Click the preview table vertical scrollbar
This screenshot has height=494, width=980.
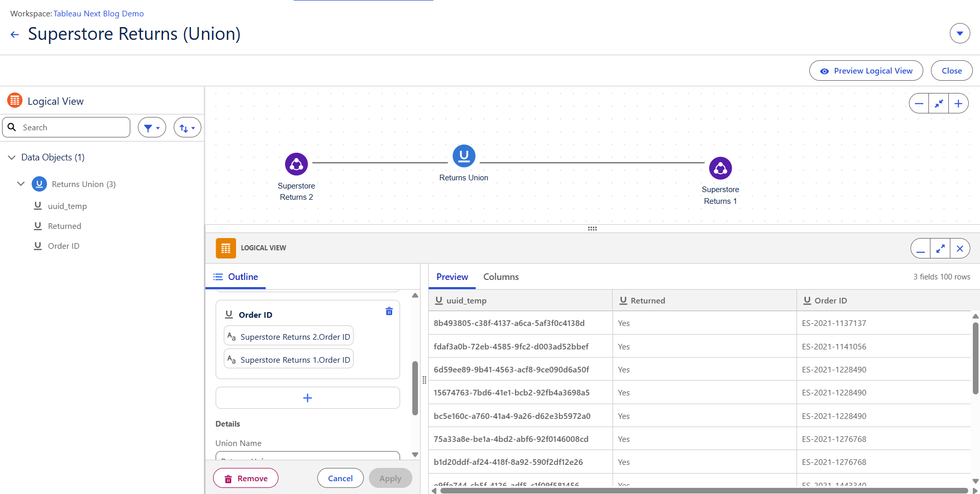click(x=975, y=359)
